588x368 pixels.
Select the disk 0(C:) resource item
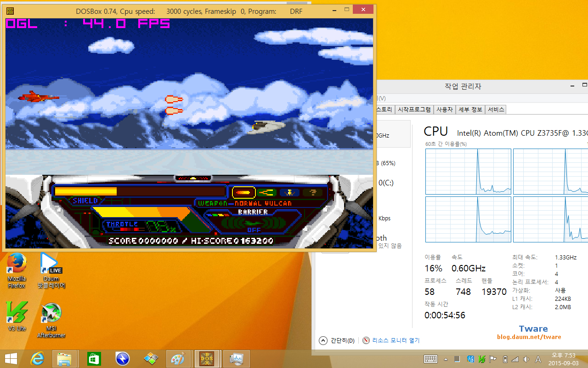385,183
